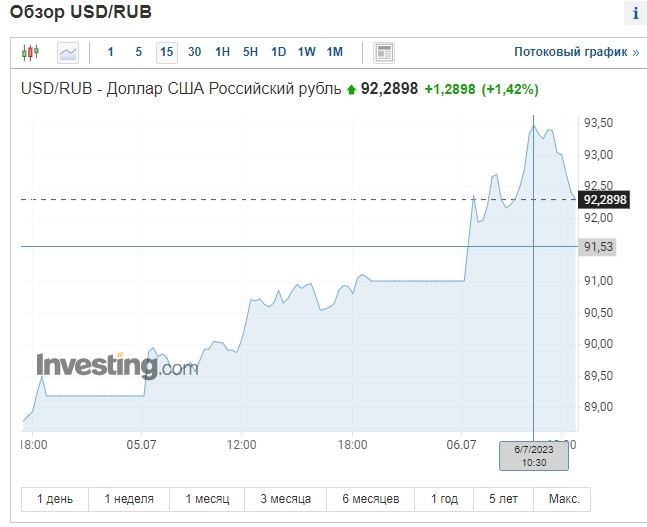Choose the 30 minute interval
The width and height of the screenshot is (647, 527).
(x=194, y=52)
